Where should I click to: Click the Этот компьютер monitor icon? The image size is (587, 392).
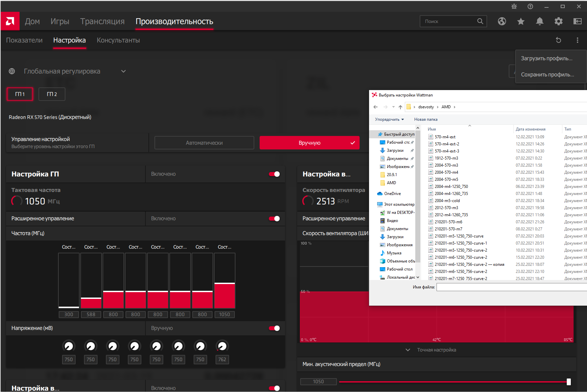(380, 204)
